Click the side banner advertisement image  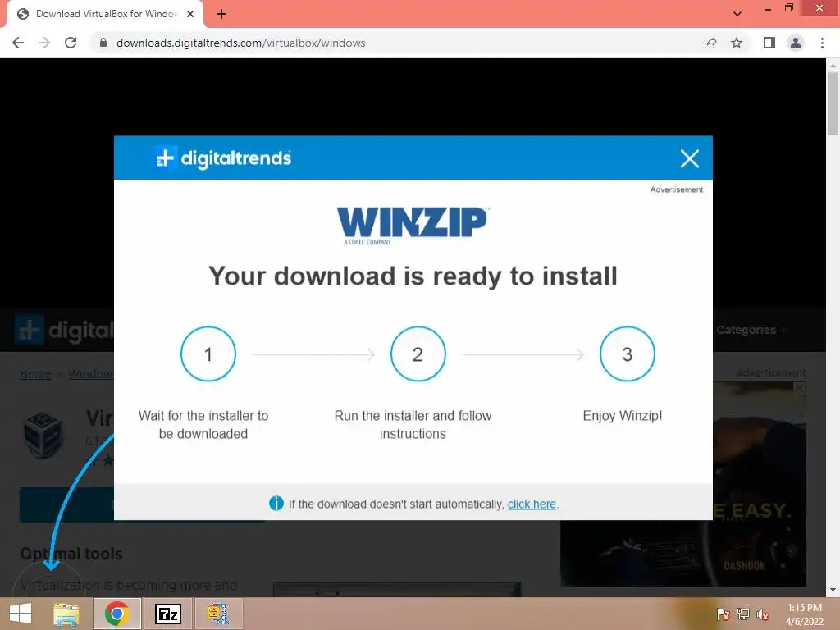coord(760,484)
